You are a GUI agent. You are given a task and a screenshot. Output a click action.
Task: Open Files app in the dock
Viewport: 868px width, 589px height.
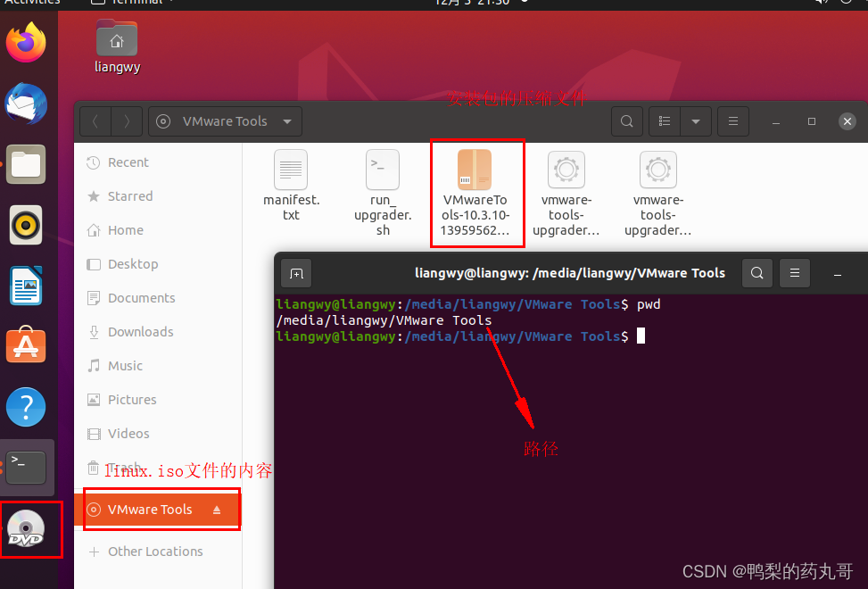coord(26,164)
